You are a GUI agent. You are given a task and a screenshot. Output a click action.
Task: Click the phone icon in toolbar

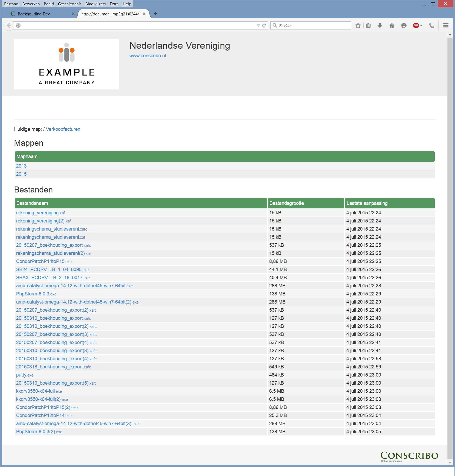pos(432,25)
